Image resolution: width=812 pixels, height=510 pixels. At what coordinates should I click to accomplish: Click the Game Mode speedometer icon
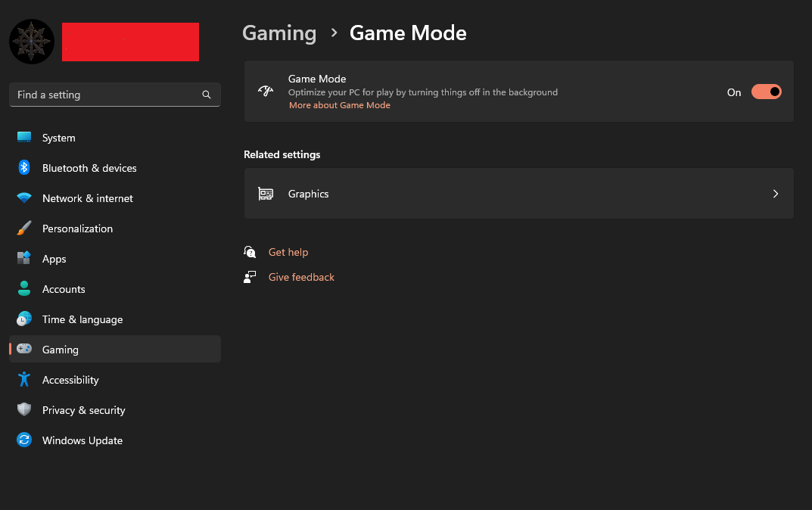click(x=265, y=91)
